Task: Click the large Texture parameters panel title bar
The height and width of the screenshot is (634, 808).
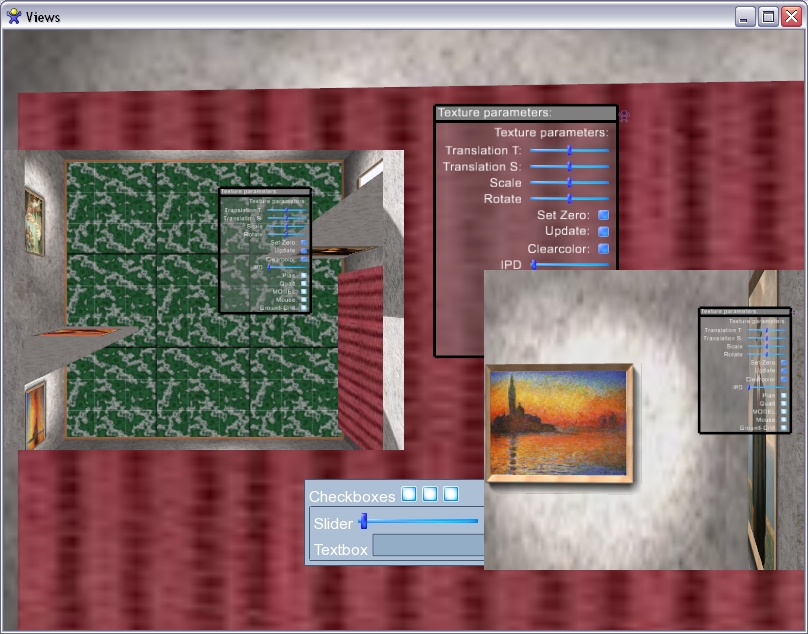Action: click(525, 113)
